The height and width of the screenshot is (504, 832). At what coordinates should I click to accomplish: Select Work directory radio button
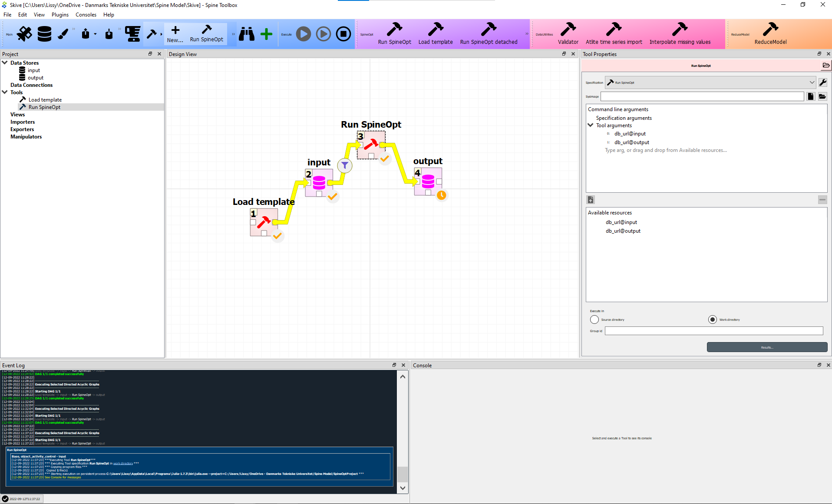(x=713, y=320)
